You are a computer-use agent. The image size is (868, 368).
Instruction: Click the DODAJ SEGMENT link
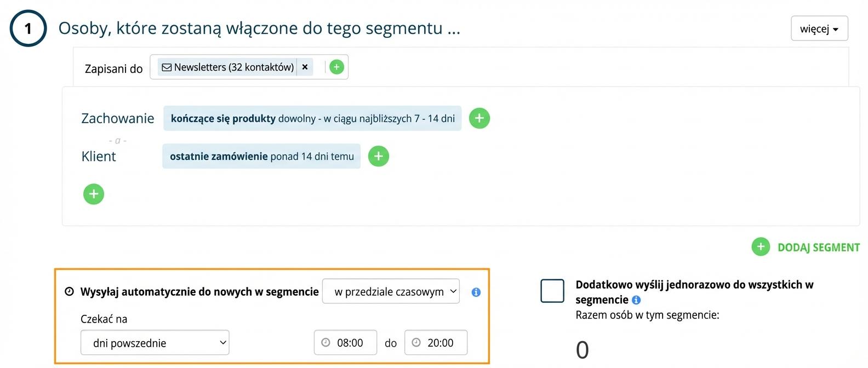coord(819,248)
